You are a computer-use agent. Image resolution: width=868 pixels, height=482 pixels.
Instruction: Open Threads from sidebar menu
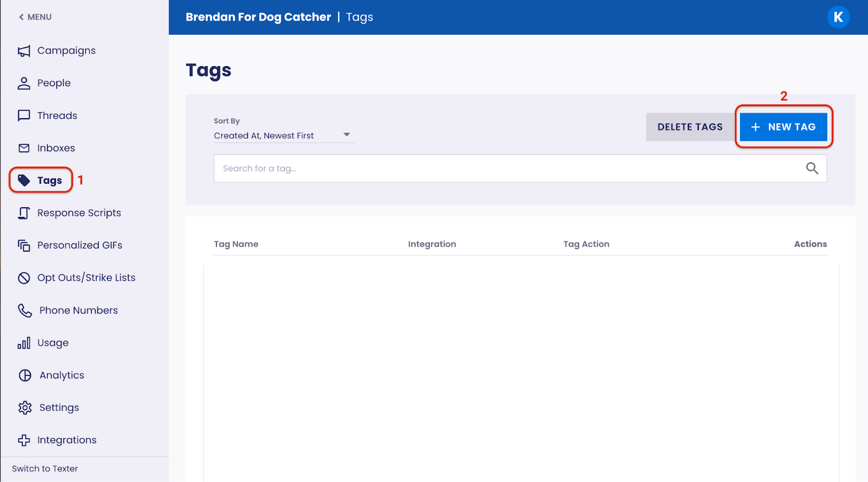(x=57, y=115)
